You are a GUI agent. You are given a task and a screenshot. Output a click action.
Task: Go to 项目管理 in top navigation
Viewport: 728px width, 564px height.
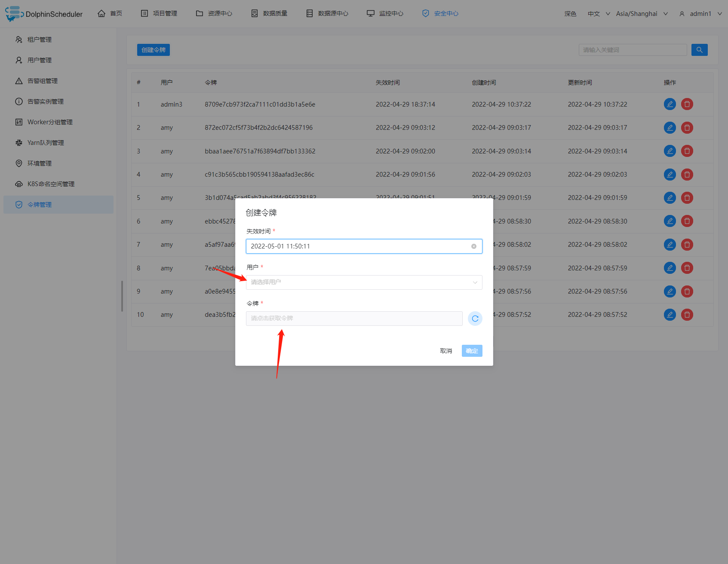click(159, 14)
